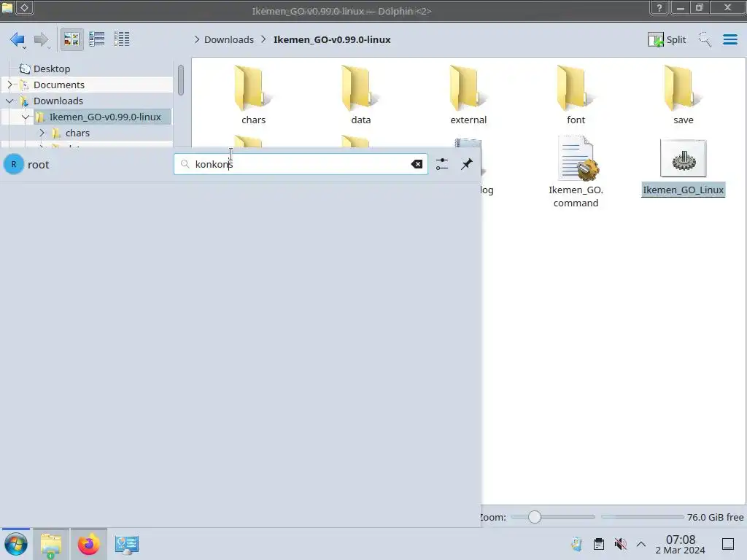Image resolution: width=747 pixels, height=560 pixels.
Task: Select Desktop in the folders tree
Action: point(52,69)
